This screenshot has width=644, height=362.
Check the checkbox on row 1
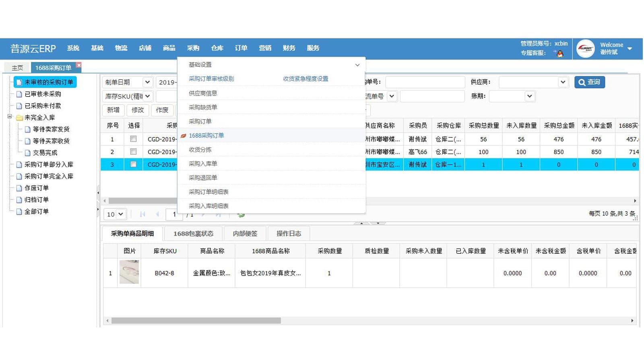point(133,139)
